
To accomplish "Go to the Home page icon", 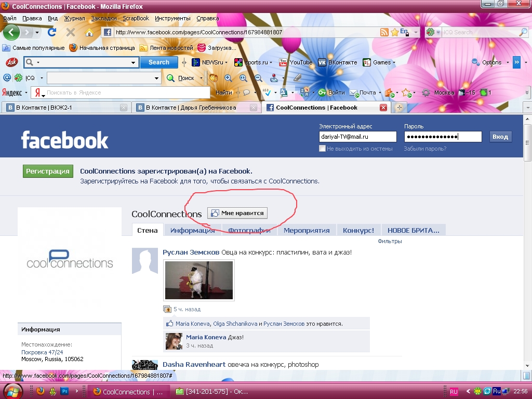I will 89,33.
